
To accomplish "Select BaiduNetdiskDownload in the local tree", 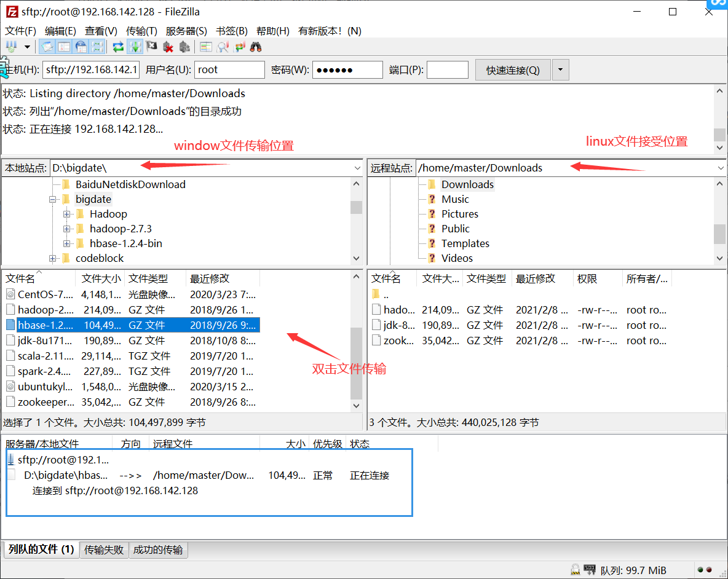I will (130, 184).
